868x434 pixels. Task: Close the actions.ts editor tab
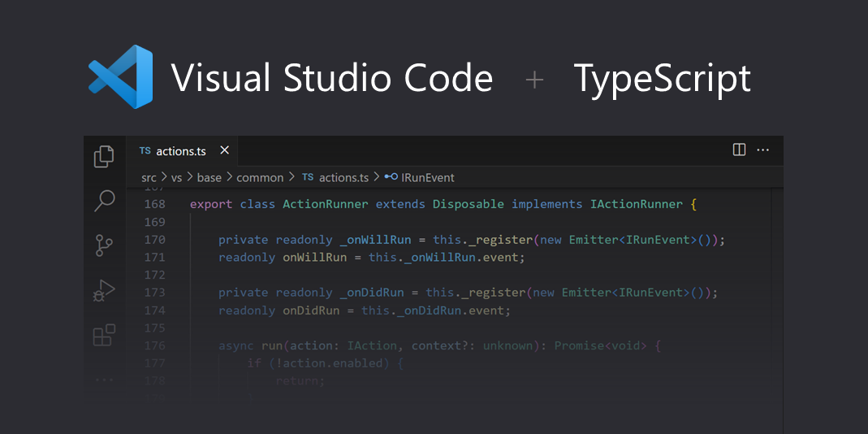tap(225, 150)
